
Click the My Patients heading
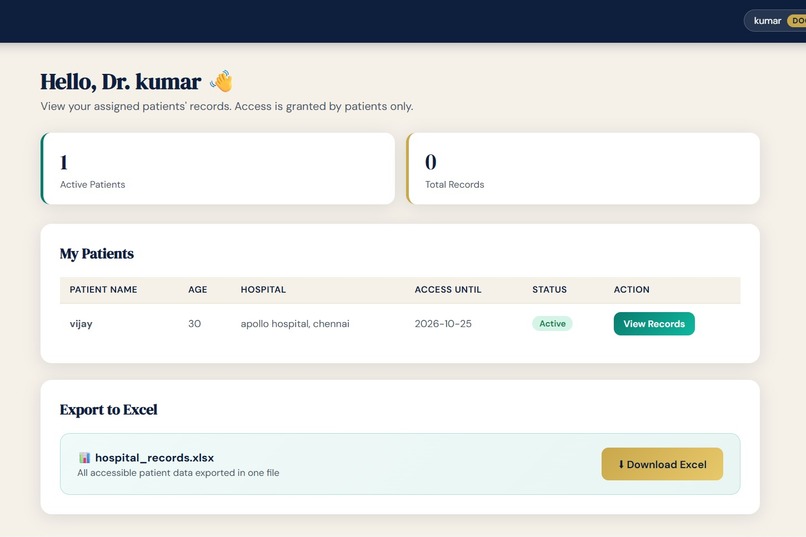click(97, 253)
